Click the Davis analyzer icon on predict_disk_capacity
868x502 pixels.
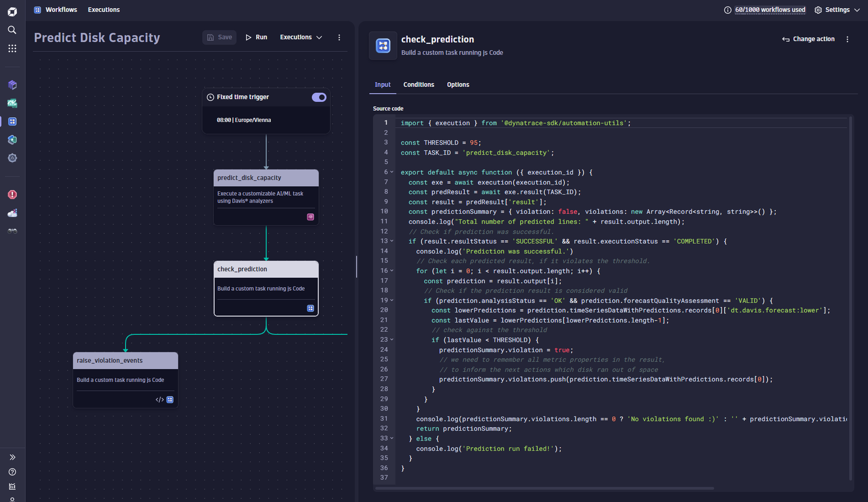310,217
